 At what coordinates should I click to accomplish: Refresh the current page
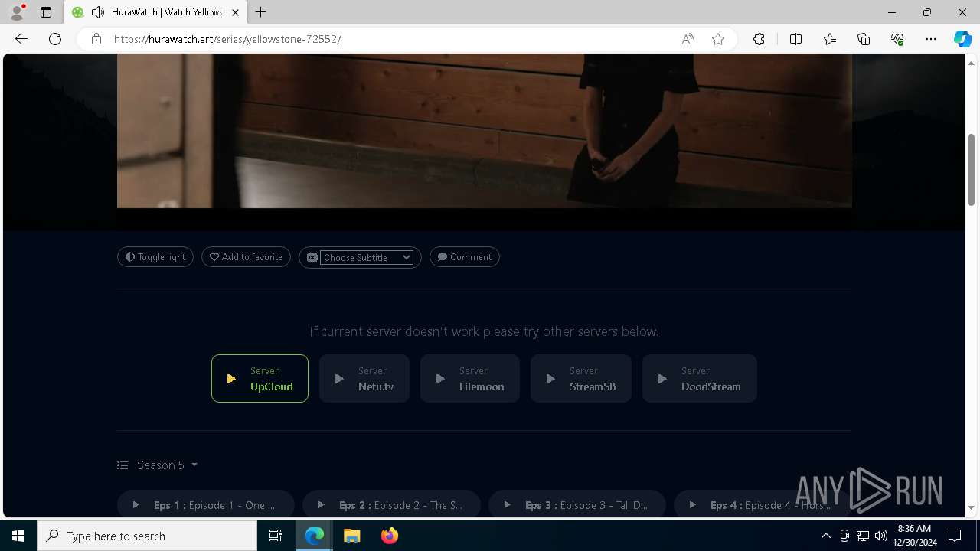[55, 39]
